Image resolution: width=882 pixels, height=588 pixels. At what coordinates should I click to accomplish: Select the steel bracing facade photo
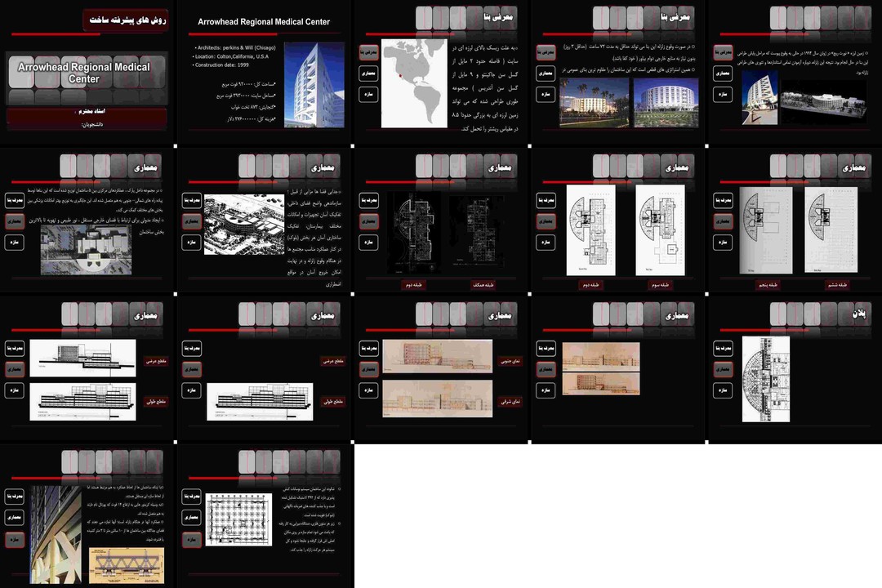(x=56, y=535)
